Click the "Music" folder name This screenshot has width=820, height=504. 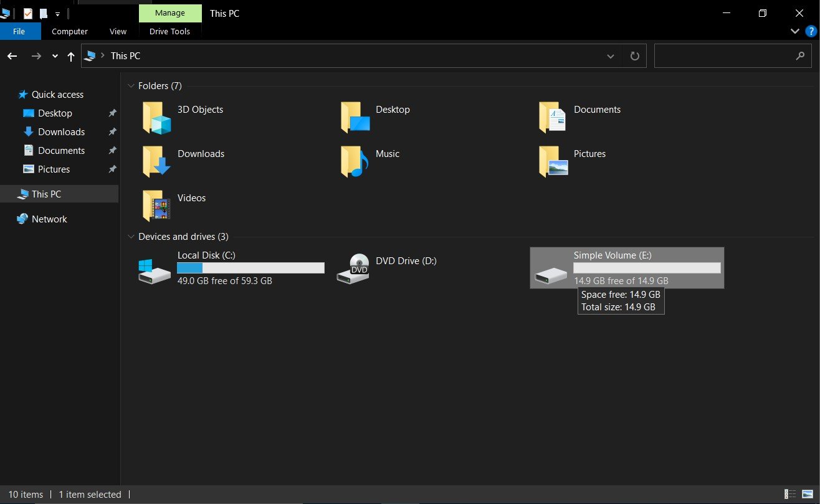388,154
